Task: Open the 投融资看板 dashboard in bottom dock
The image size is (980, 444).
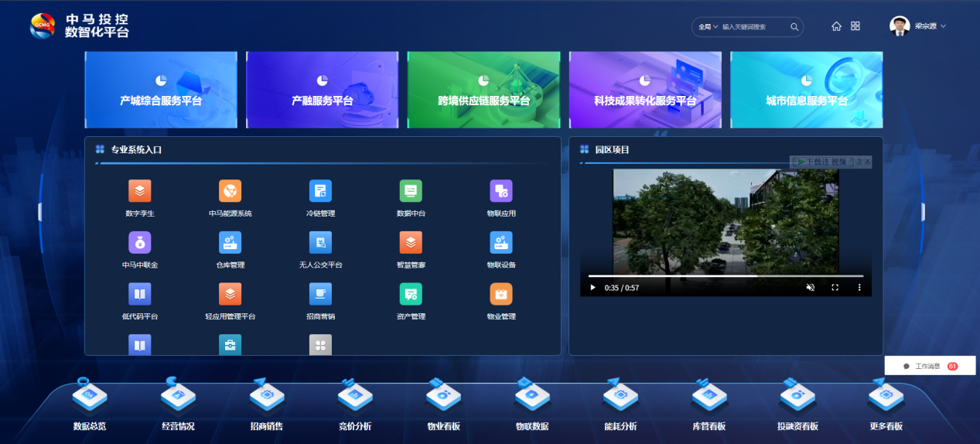Action: [797, 405]
